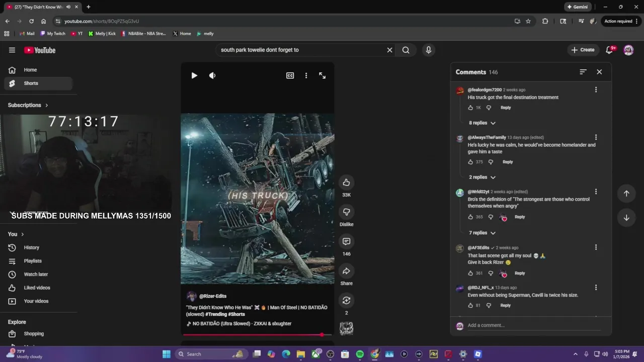Image resolution: width=644 pixels, height=362 pixels.
Task: Play the paused Shorts video
Action: (x=194, y=75)
